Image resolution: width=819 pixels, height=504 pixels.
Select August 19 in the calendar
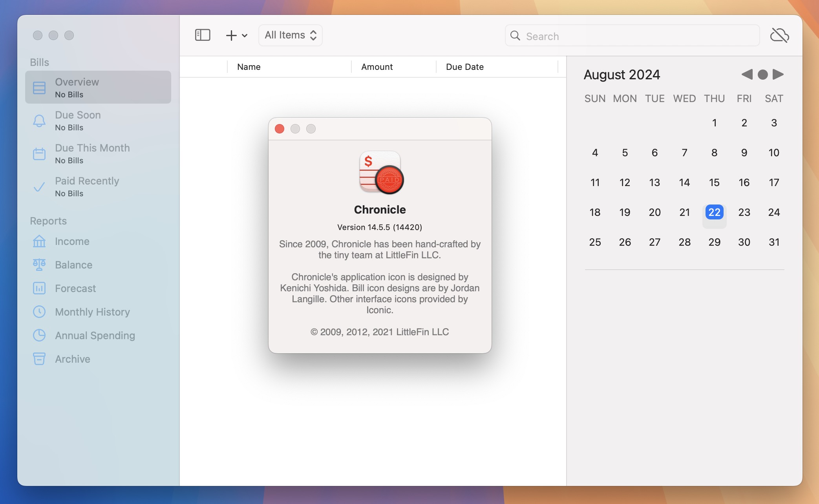coord(625,212)
